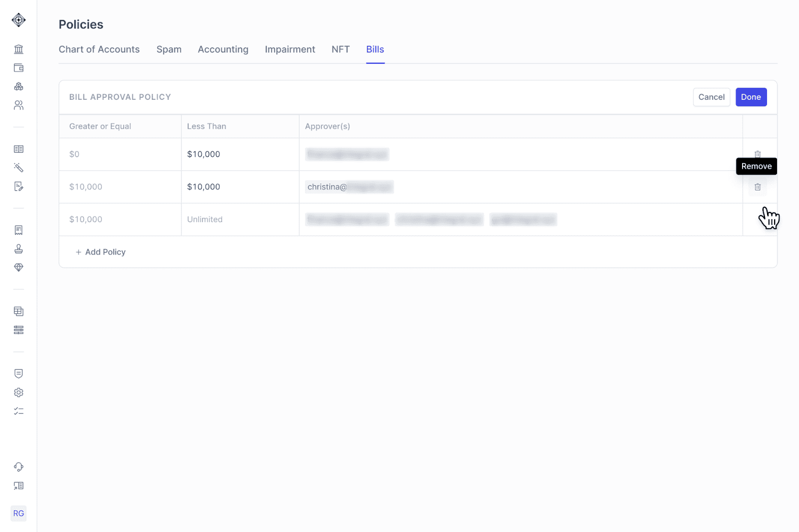
Task: Open the RG user avatar
Action: (x=18, y=513)
